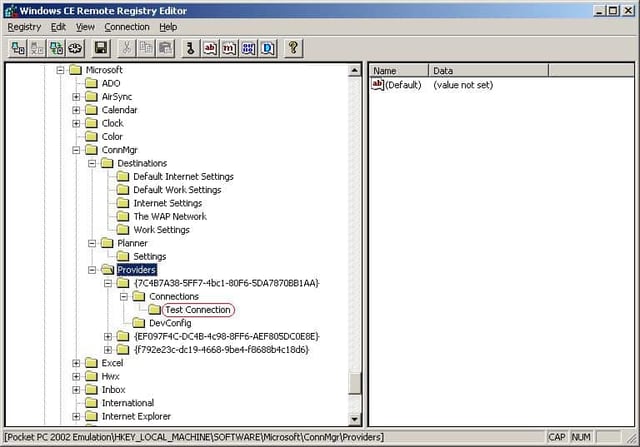Click the 'D' DWORD value icon
Screen dimensions: 640x447
tap(268, 48)
